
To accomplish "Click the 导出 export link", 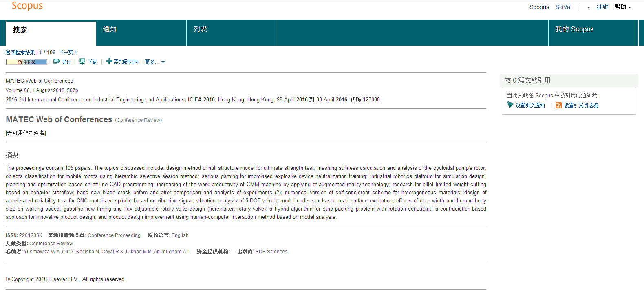I will [66, 62].
